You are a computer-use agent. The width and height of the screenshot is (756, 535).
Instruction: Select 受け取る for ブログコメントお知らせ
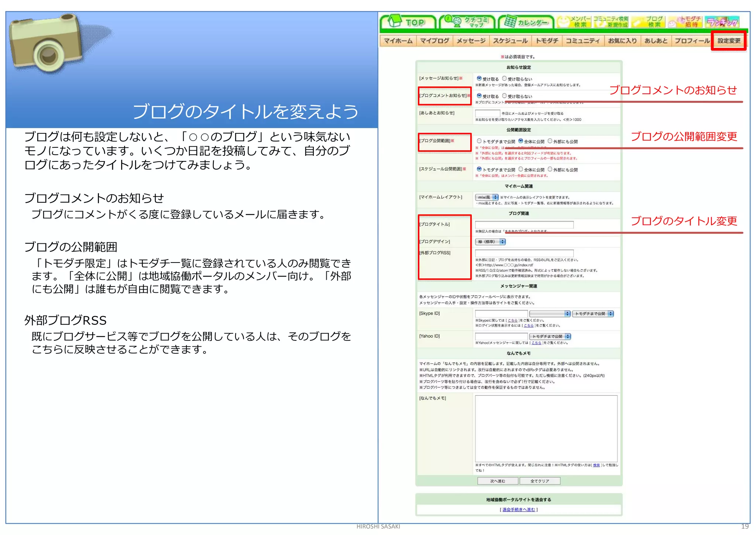click(479, 96)
